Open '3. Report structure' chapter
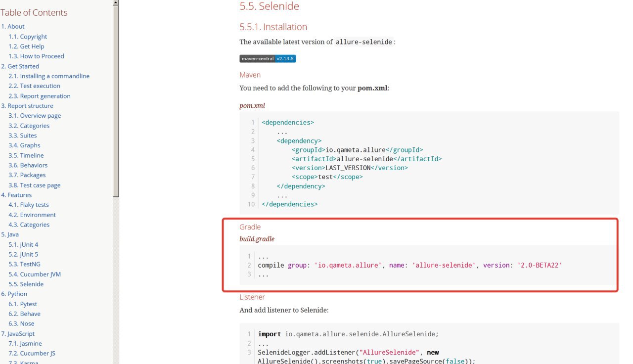633x364 pixels. (27, 106)
